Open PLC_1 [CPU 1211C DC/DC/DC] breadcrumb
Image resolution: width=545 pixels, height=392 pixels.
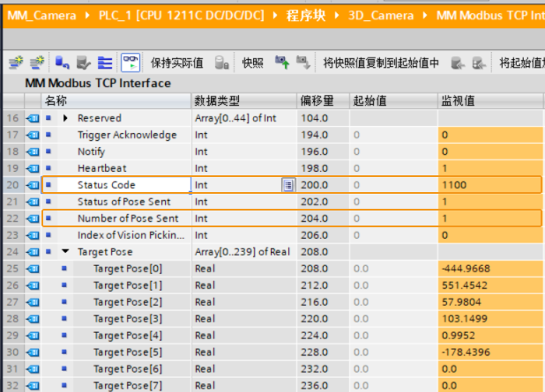(181, 16)
